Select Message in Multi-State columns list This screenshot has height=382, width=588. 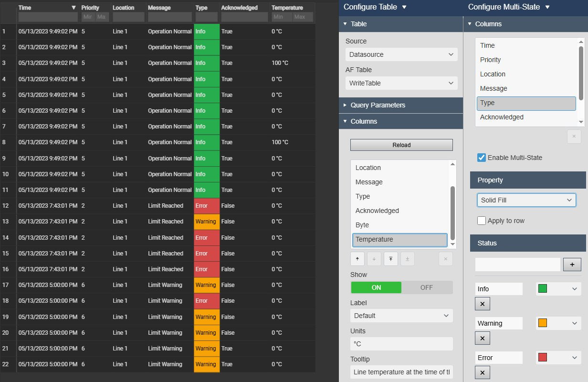pos(526,88)
